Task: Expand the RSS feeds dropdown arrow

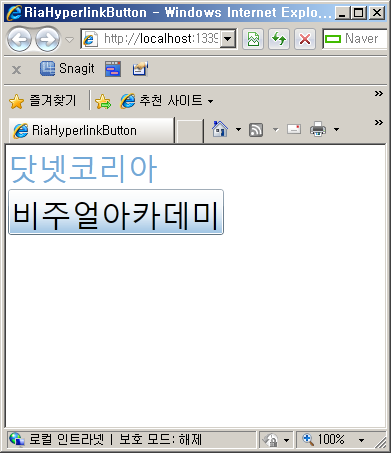Action: [x=276, y=129]
